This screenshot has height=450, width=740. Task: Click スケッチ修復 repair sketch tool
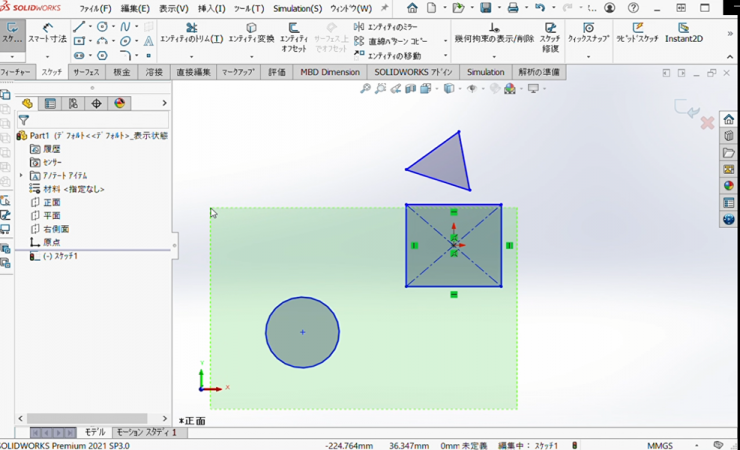[x=550, y=37]
